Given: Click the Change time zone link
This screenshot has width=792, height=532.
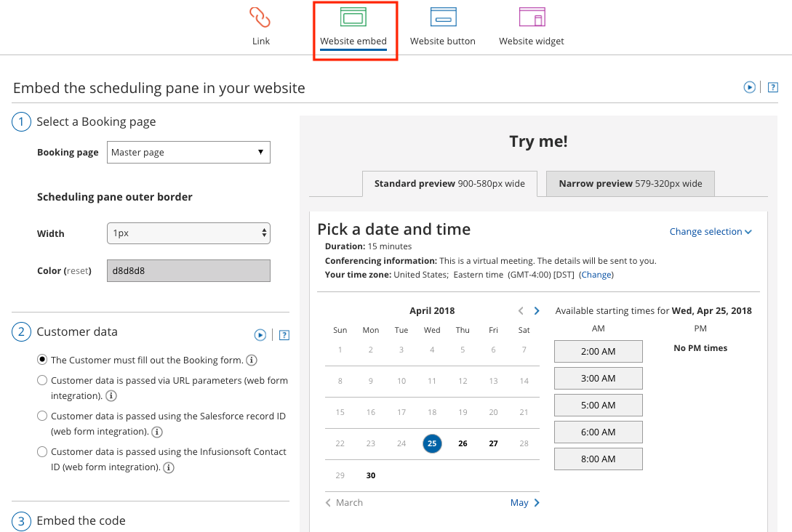Looking at the screenshot, I should [596, 275].
